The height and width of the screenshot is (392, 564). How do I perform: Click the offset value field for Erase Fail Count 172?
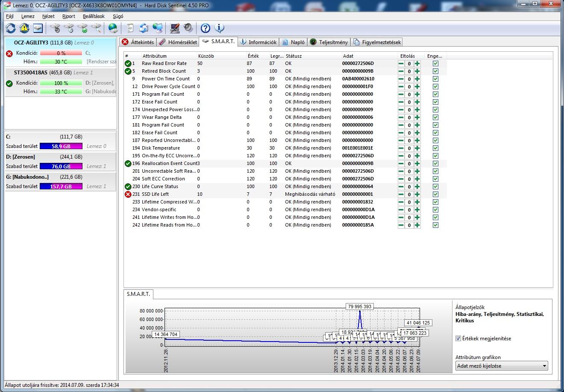409,102
